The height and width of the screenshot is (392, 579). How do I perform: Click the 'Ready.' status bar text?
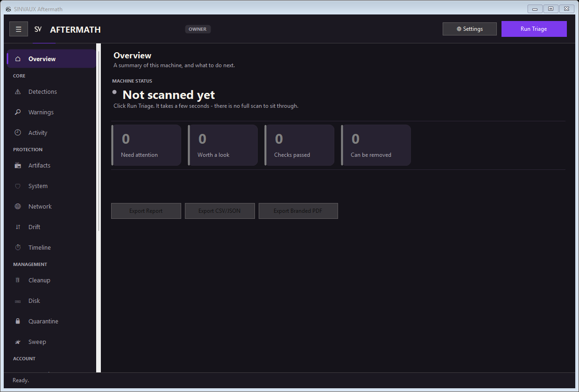(x=21, y=380)
